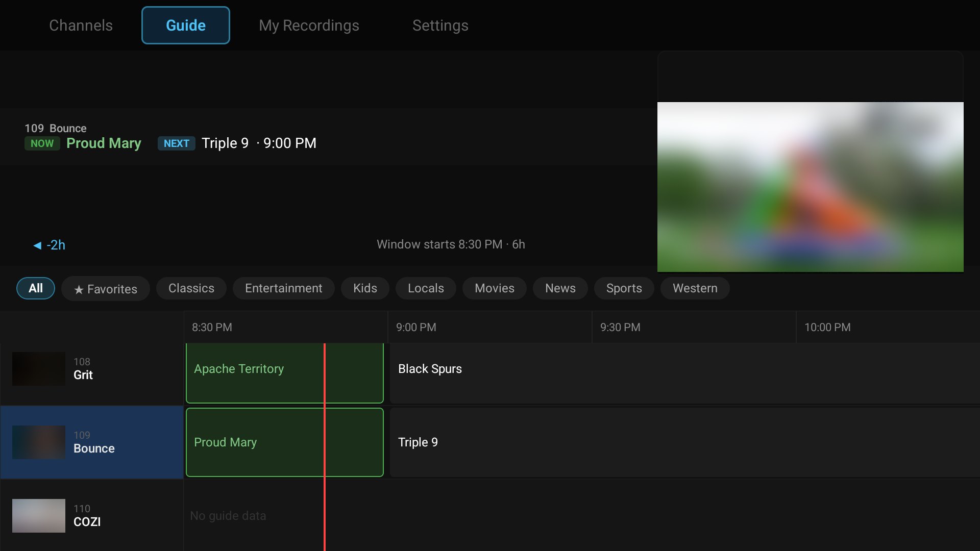
Task: Filter guide by Entertainment
Action: click(x=284, y=288)
